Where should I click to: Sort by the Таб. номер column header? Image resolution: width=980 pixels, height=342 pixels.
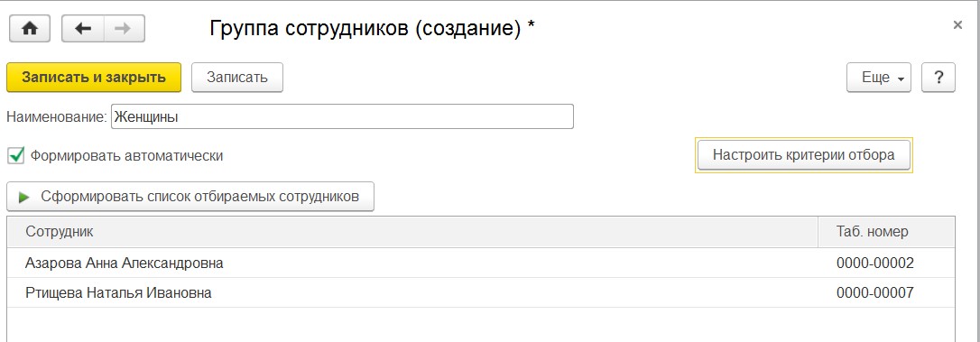[x=886, y=232]
